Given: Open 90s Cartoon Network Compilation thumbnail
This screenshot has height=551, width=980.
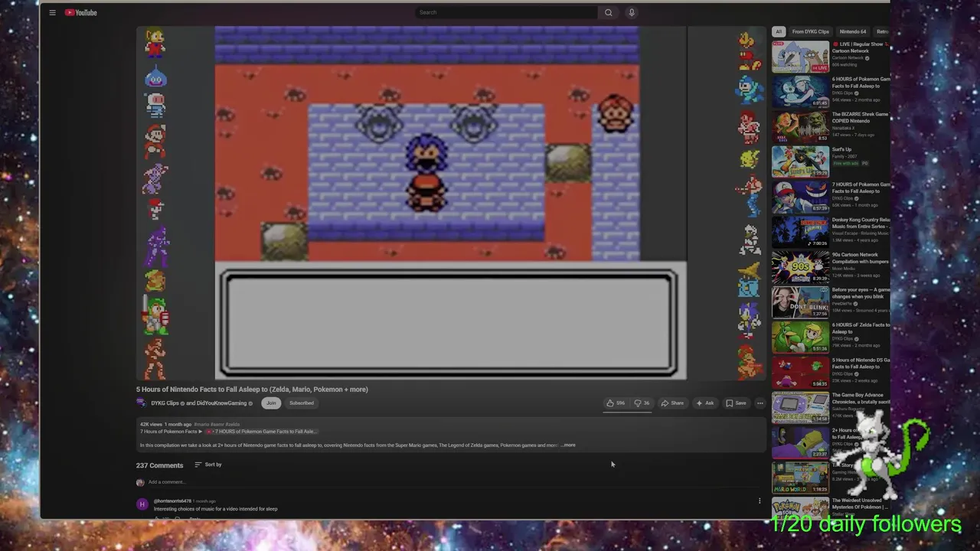Looking at the screenshot, I should click(800, 268).
